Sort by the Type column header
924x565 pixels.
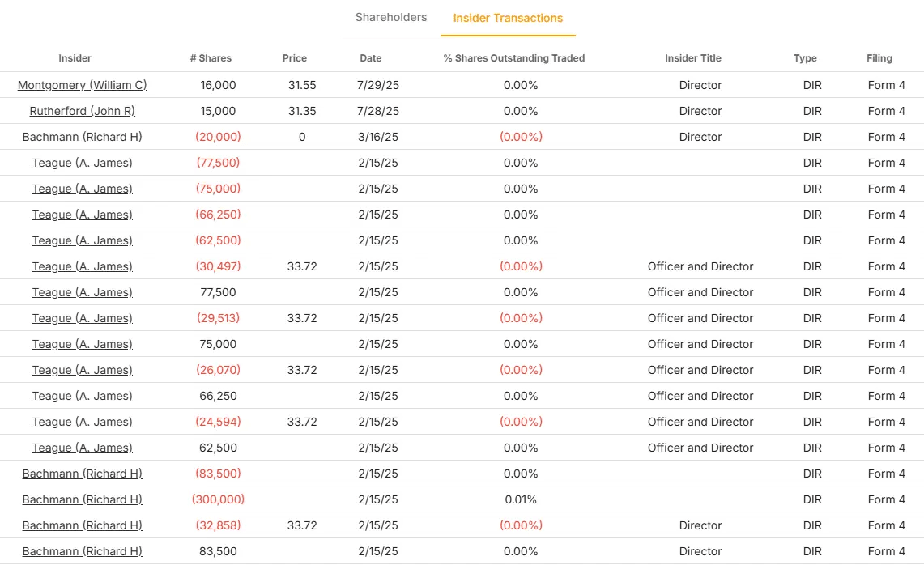(805, 58)
